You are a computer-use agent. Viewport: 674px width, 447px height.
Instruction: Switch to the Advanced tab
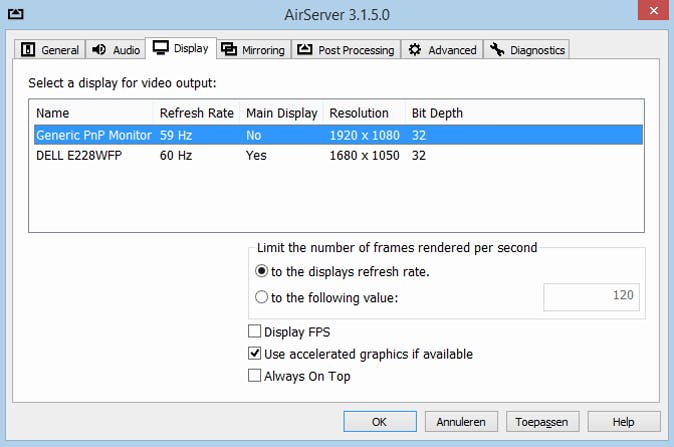[442, 49]
